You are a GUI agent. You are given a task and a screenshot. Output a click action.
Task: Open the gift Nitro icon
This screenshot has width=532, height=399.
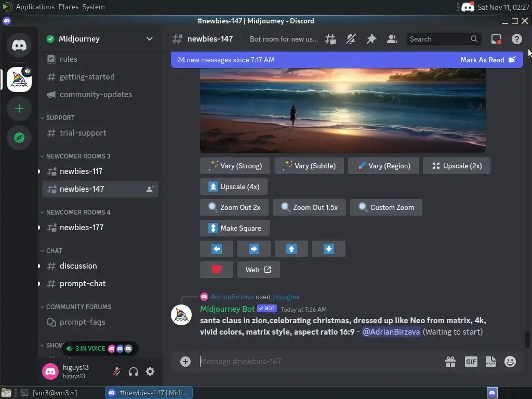point(450,362)
